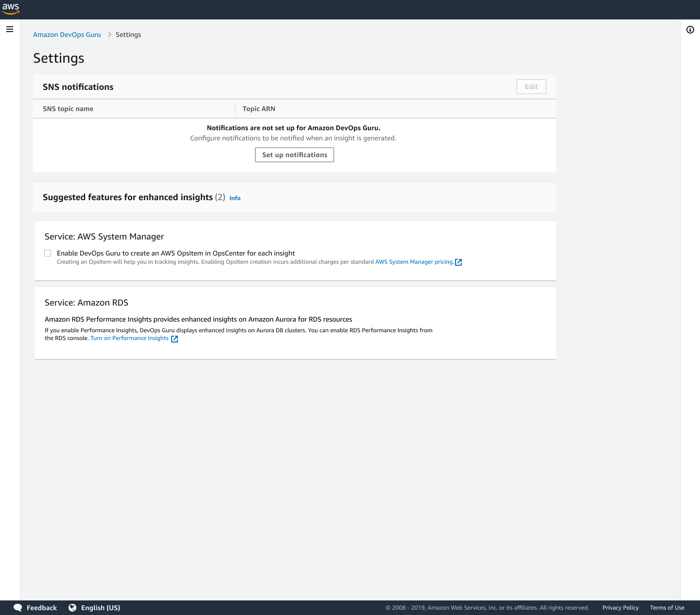
Task: Enable OpsItem creation in OpsCenter checkbox
Action: coord(48,253)
